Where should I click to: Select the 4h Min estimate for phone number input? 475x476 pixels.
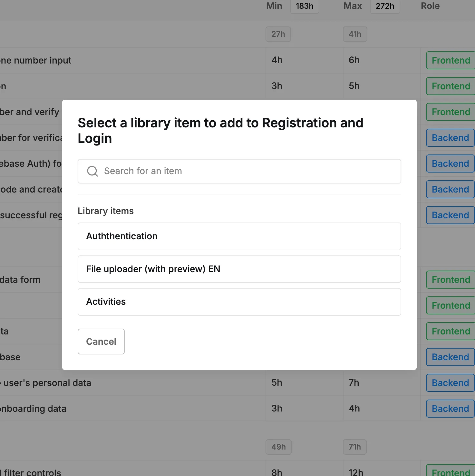point(277,60)
